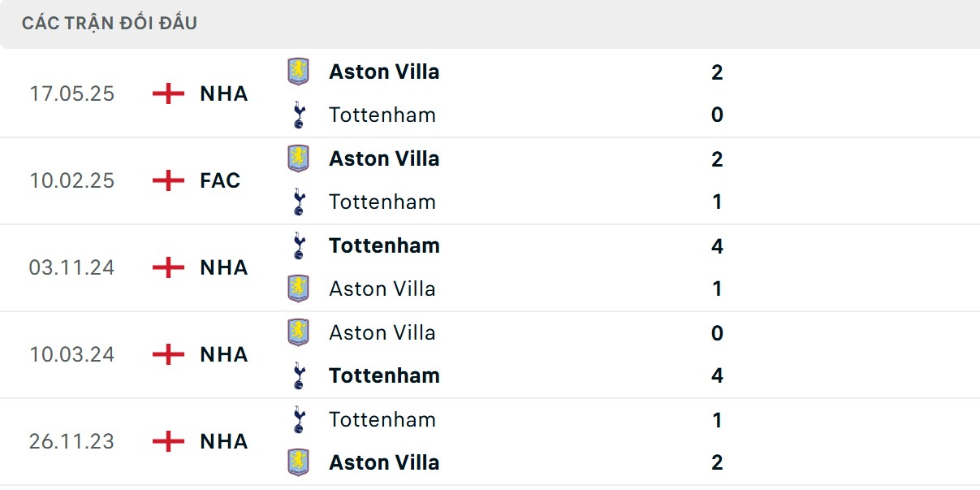Screen dimensions: 980x490
Task: Click the score 4 in the 10.03.24 match
Action: 715,375
